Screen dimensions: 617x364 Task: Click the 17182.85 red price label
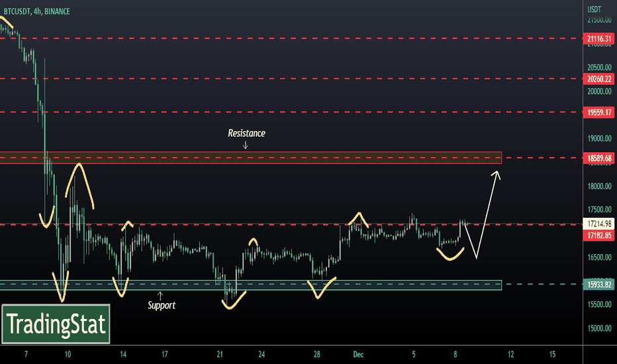click(598, 235)
